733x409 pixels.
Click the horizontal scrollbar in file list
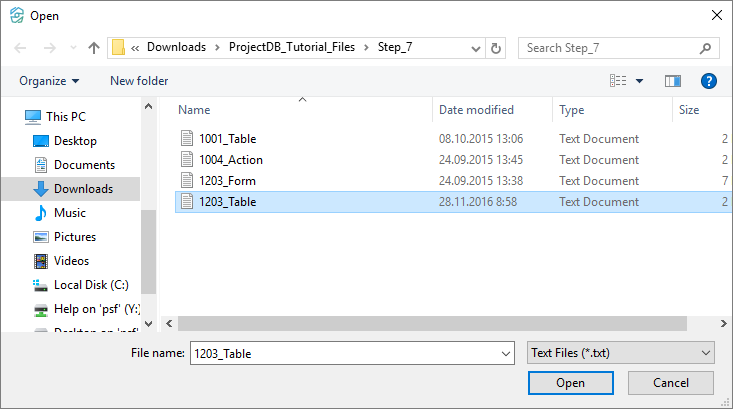click(430, 324)
